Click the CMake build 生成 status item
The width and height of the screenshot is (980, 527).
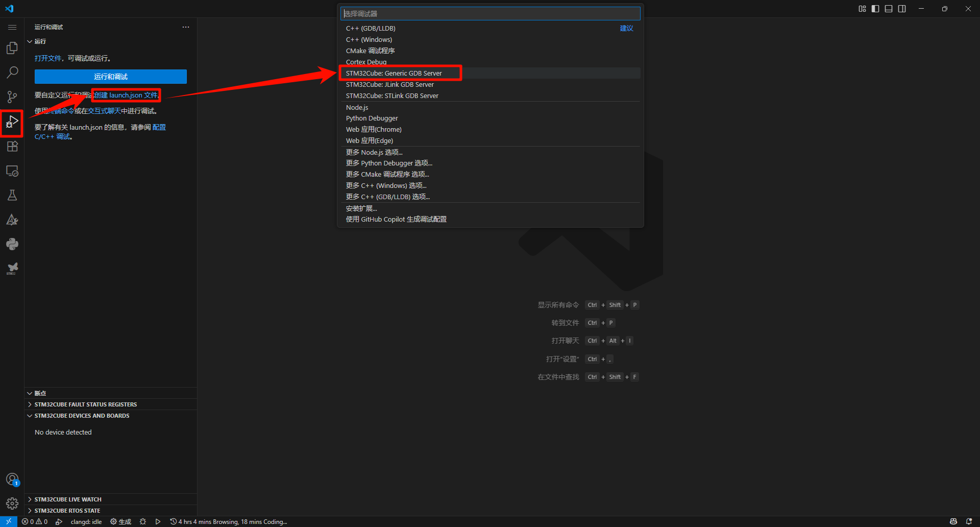(121, 521)
